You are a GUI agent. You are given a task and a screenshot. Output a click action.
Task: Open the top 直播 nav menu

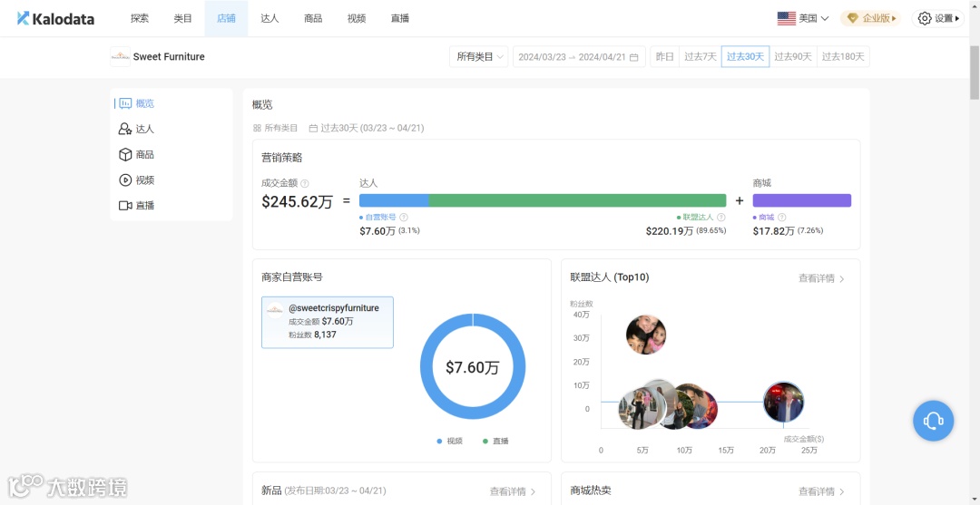[399, 19]
